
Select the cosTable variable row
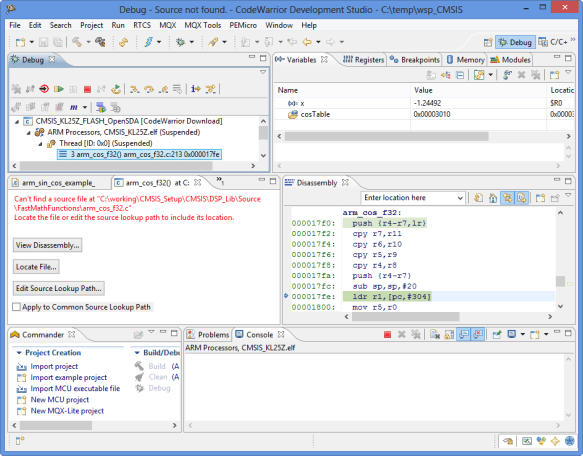tap(424, 115)
